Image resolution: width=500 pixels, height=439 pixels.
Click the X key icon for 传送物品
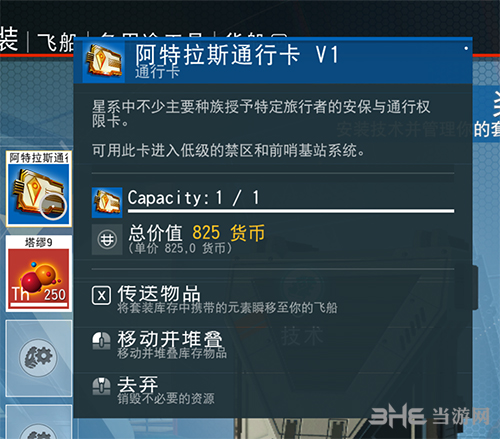[101, 296]
